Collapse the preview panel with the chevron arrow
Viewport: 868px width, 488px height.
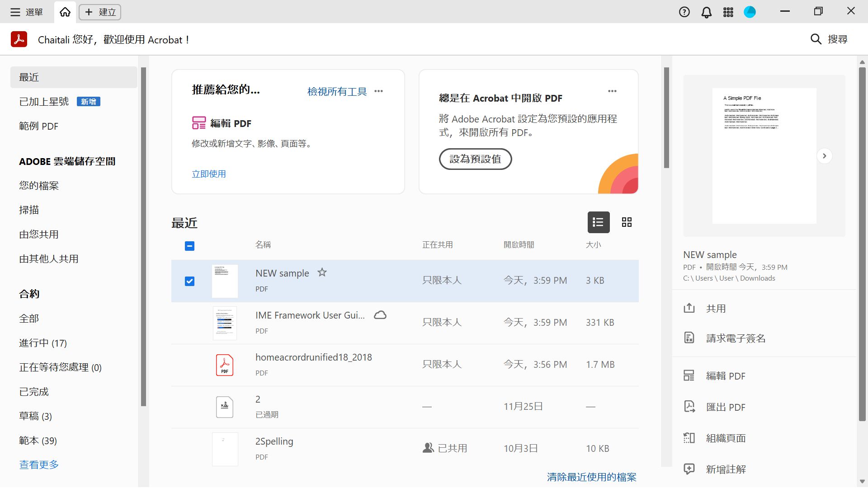pyautogui.click(x=825, y=155)
